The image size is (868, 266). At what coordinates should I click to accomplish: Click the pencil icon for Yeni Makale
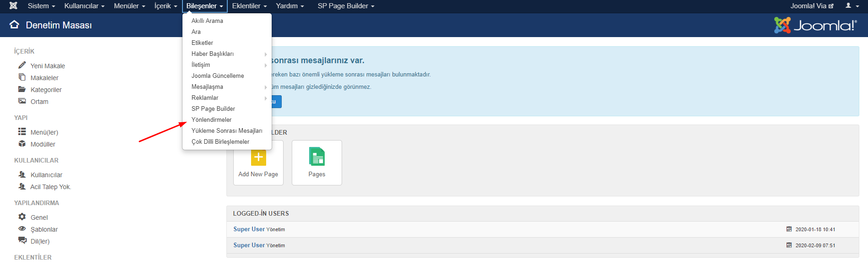click(22, 65)
